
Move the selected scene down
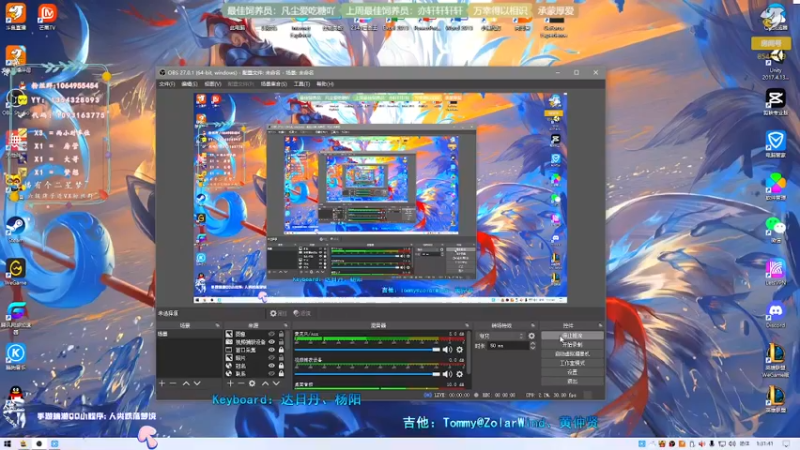[197, 383]
